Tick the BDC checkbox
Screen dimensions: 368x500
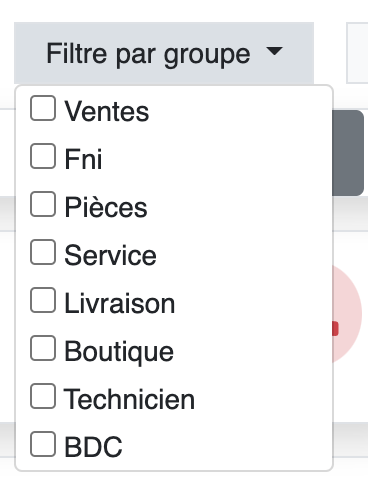pyautogui.click(x=43, y=444)
